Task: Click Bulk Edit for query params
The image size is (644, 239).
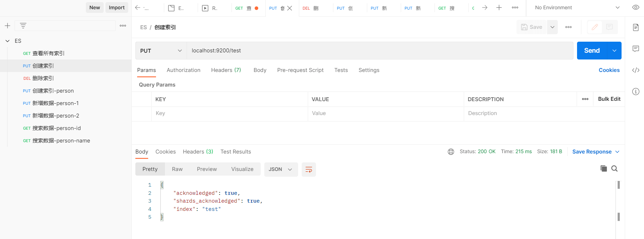Action: (609, 99)
